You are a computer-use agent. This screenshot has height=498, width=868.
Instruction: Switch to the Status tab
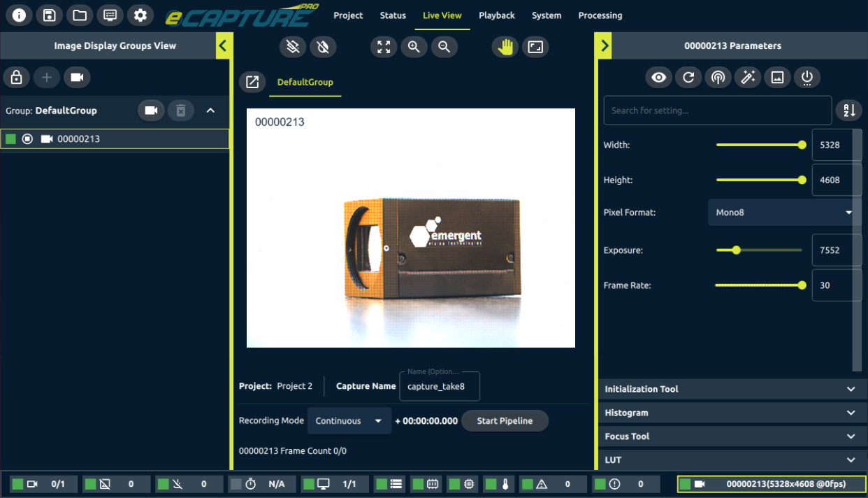[x=393, y=15]
